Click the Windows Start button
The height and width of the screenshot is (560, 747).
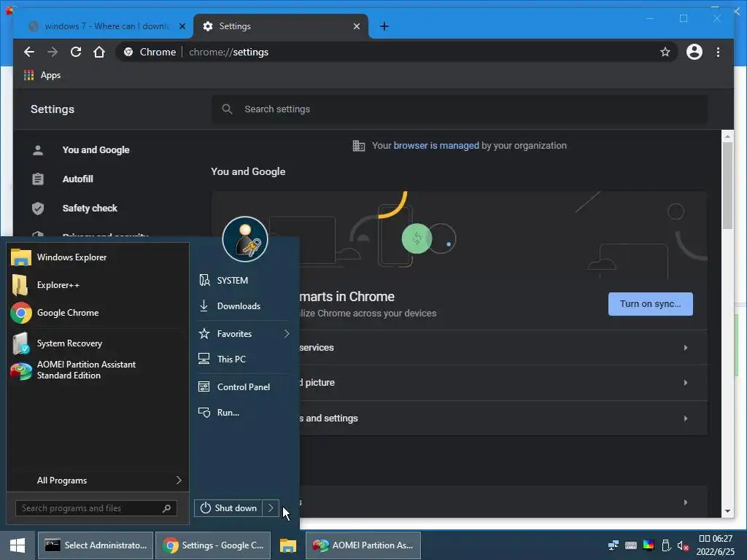tap(18, 545)
